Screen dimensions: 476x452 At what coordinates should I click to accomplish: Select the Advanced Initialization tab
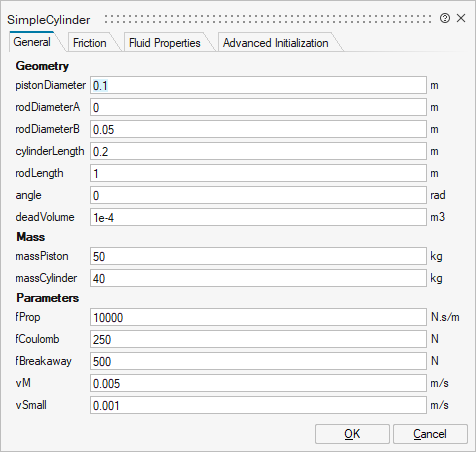276,43
